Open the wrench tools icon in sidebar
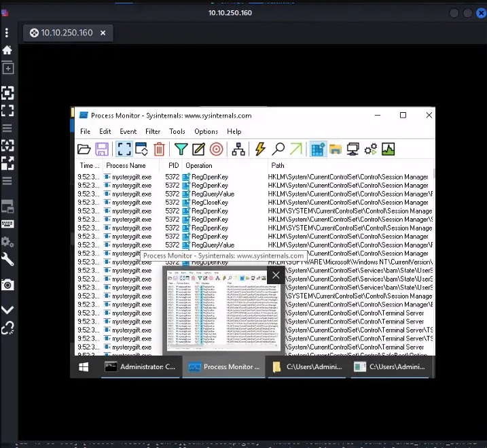487x448 pixels. (x=7, y=259)
